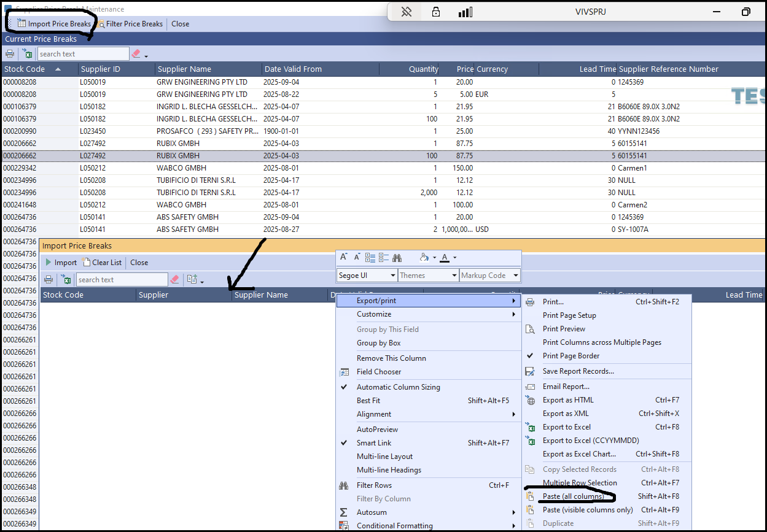Click the search text field in Current Price Breaks

[x=83, y=54]
